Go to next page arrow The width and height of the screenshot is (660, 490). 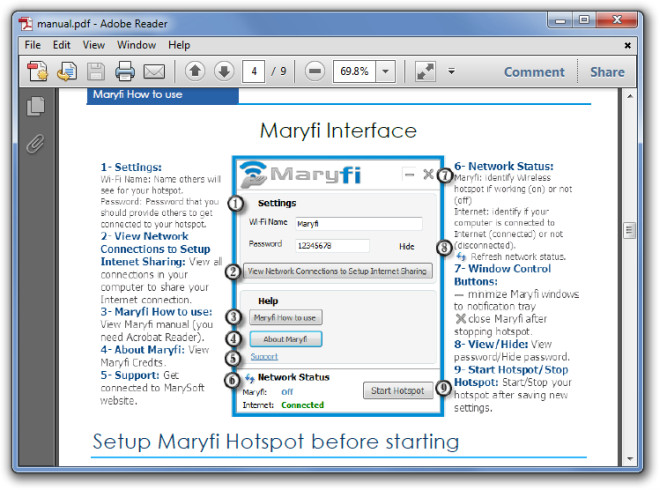coord(224,71)
